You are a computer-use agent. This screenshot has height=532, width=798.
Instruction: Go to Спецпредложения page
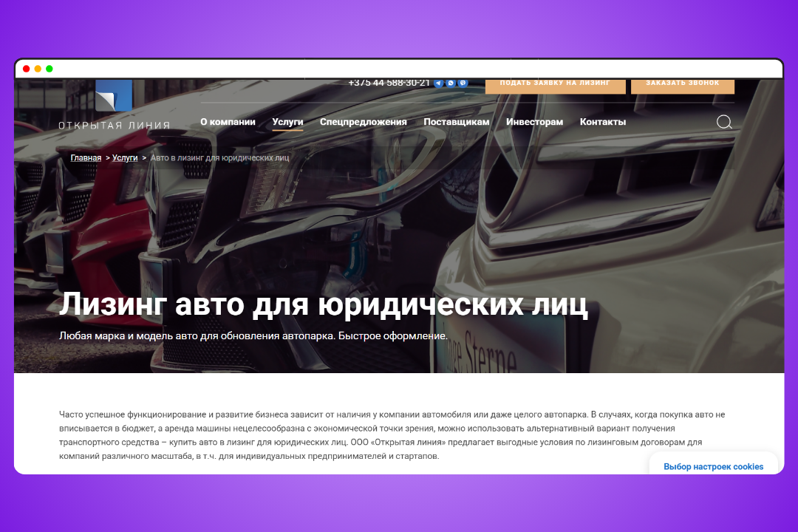364,122
